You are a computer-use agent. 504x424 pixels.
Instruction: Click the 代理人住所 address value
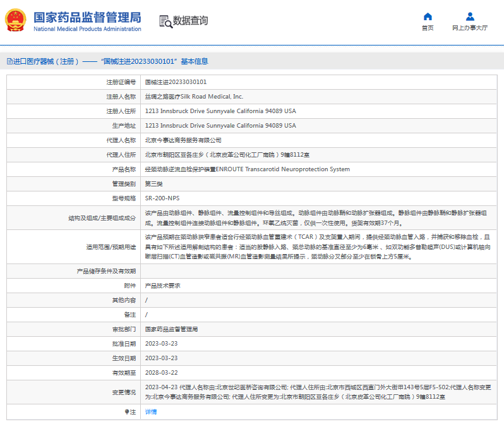tap(227, 155)
